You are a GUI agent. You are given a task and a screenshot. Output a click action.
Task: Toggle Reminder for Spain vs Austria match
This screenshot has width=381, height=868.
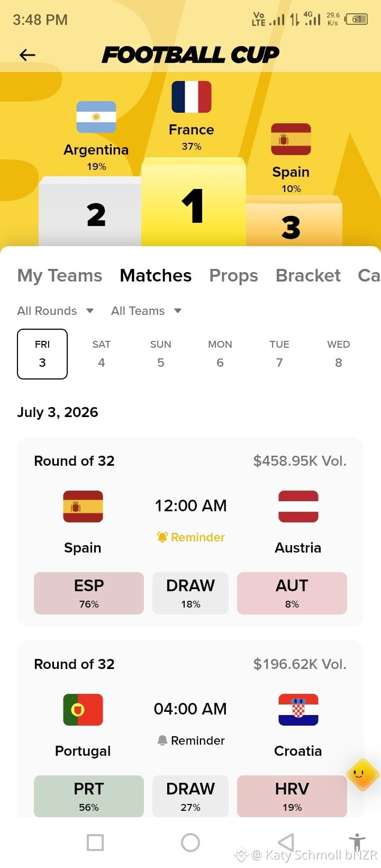(x=190, y=537)
